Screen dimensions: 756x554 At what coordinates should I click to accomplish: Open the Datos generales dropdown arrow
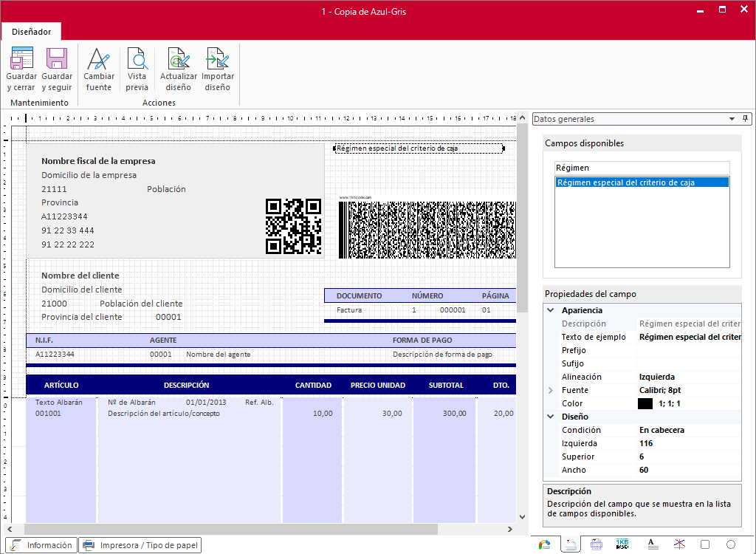point(732,119)
